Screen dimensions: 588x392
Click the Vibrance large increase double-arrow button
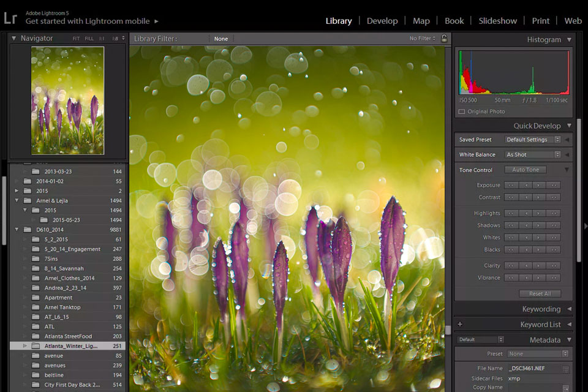pos(554,278)
